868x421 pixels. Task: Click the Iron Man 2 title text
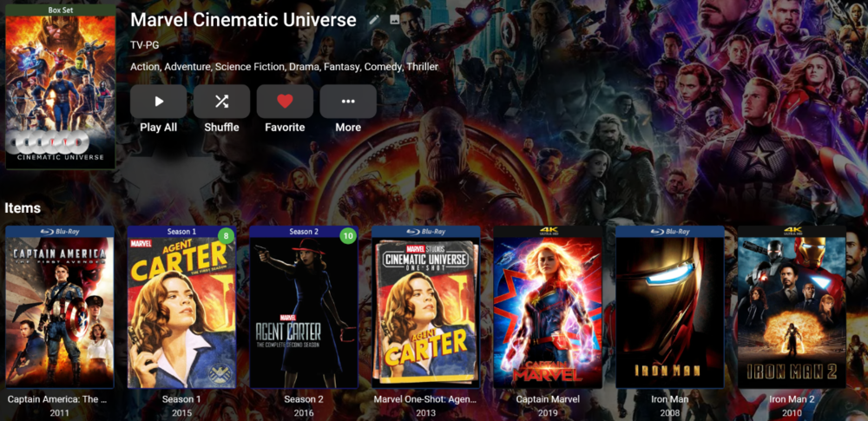coord(792,398)
